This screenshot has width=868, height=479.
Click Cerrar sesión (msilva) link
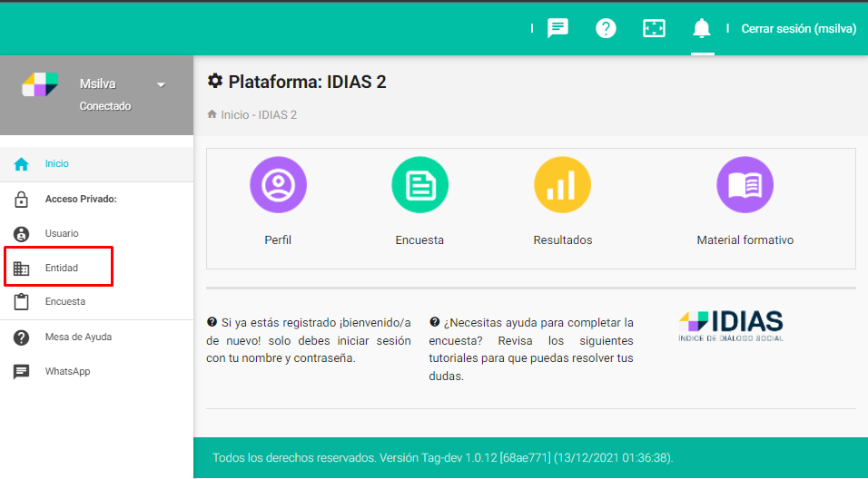tap(799, 29)
